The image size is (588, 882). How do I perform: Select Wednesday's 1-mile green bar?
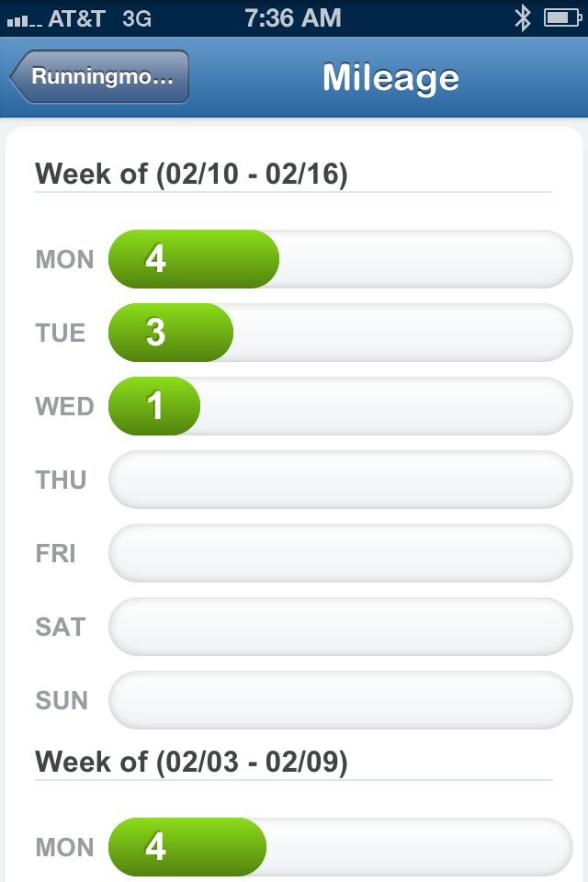click(154, 406)
